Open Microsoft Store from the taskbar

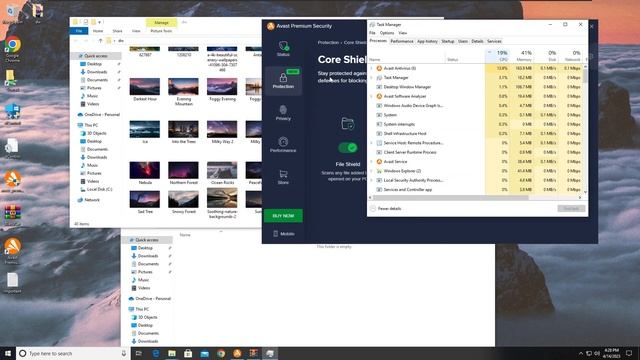click(188, 353)
